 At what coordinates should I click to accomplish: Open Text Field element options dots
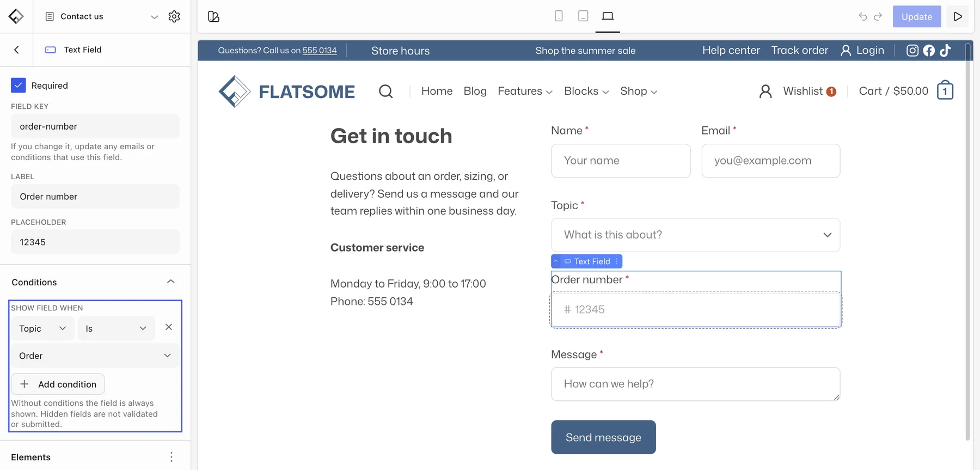(616, 261)
